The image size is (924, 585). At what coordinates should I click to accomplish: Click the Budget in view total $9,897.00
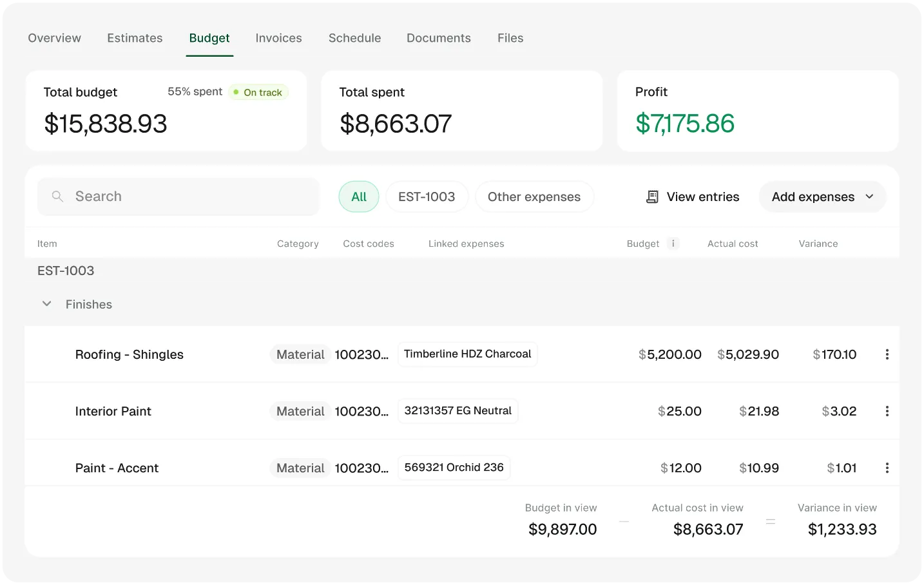click(563, 530)
